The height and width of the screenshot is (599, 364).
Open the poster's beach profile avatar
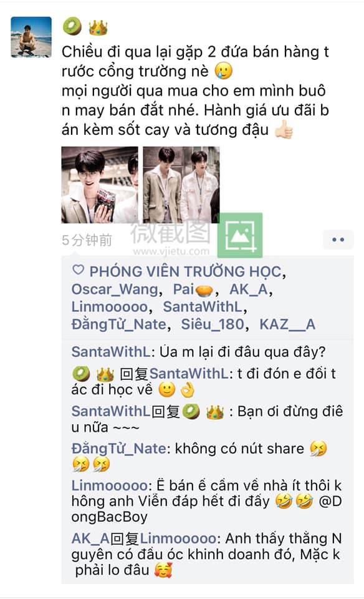[31, 37]
